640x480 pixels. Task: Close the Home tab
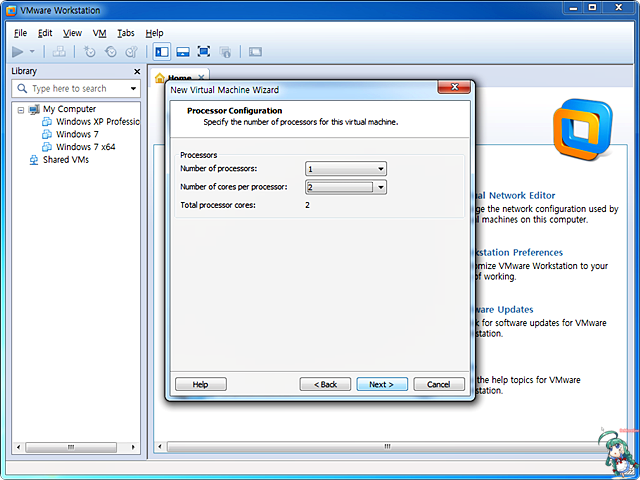[201, 77]
